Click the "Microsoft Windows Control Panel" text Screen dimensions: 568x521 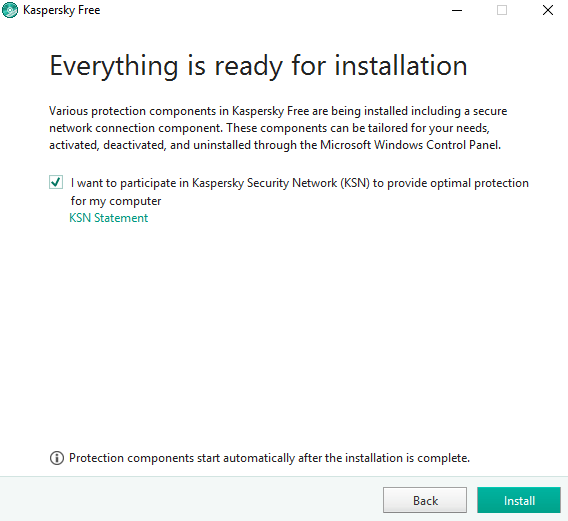(410, 145)
